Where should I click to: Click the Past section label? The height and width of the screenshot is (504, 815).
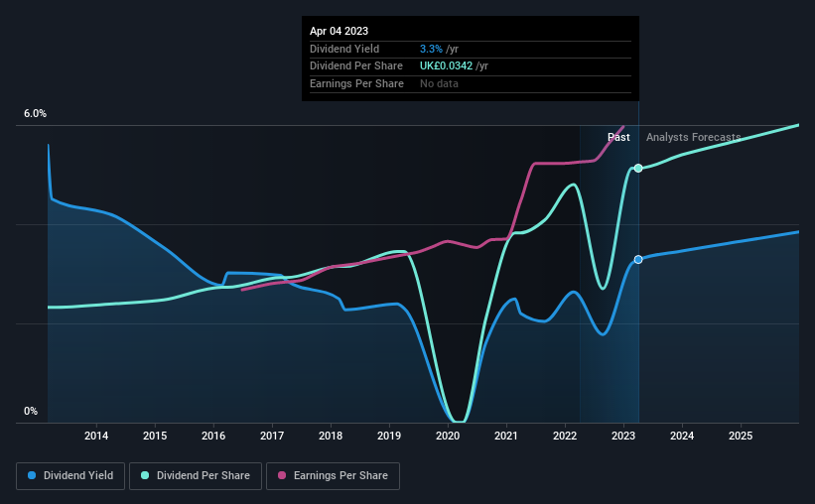pos(618,137)
